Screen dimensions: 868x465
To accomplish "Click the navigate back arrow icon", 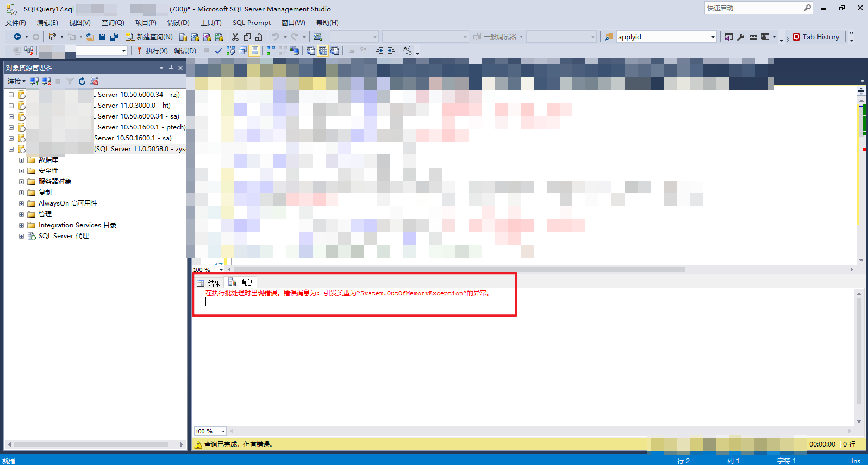I will (17, 37).
